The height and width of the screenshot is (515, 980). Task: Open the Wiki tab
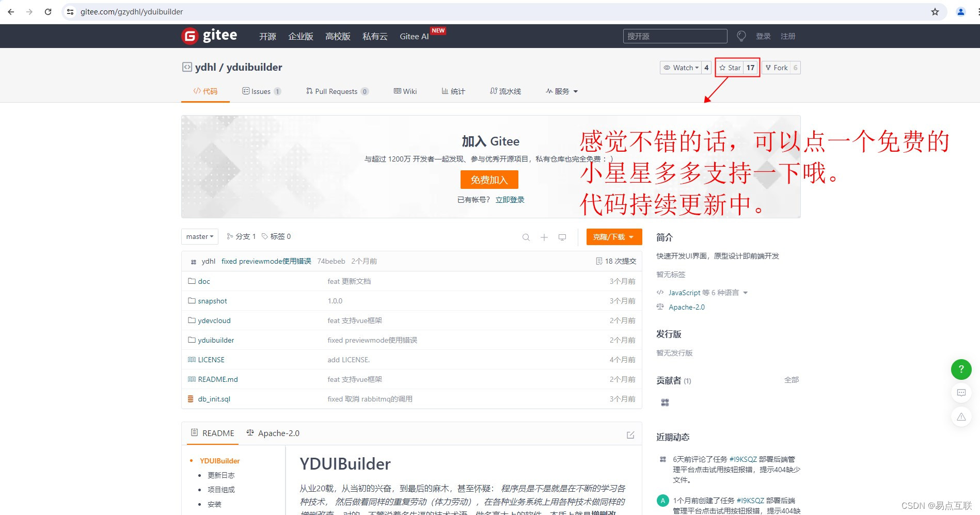coord(405,91)
